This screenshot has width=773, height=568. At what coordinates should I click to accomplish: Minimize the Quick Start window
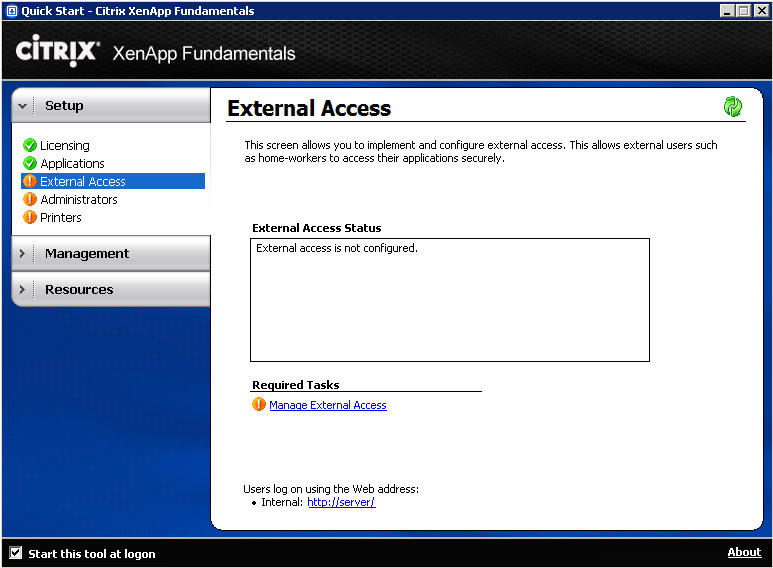pos(726,11)
